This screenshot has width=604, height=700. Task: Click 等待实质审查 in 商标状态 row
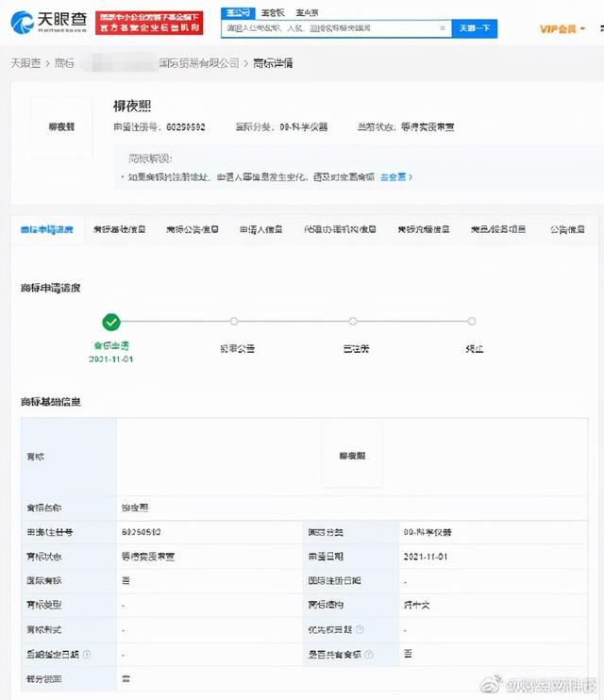click(x=148, y=557)
